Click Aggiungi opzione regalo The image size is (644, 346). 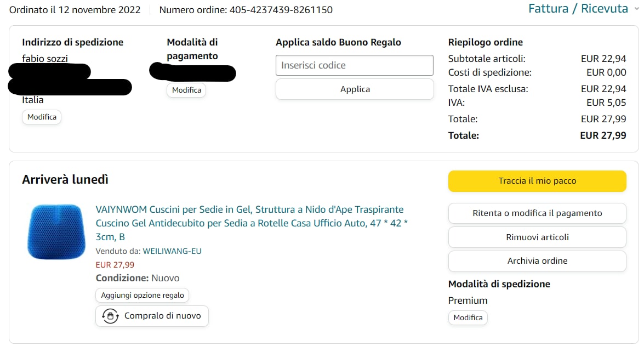pyautogui.click(x=143, y=295)
